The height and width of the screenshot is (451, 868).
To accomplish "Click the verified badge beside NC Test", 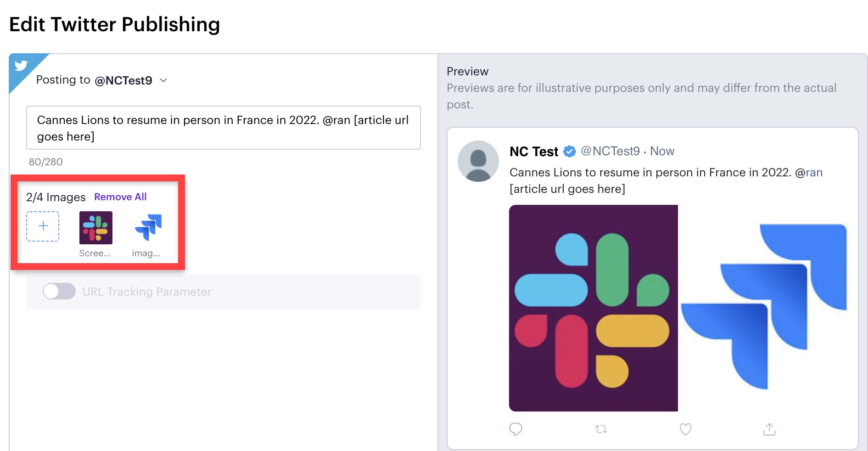I will pyautogui.click(x=569, y=151).
